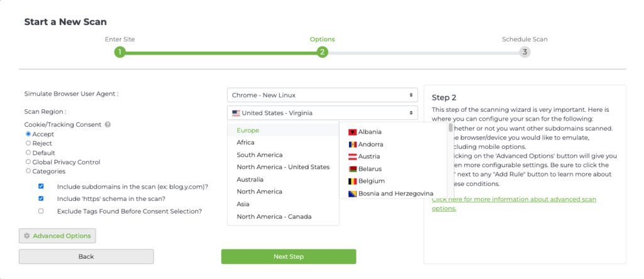
Task: Click the Austria flag icon
Action: coord(352,156)
